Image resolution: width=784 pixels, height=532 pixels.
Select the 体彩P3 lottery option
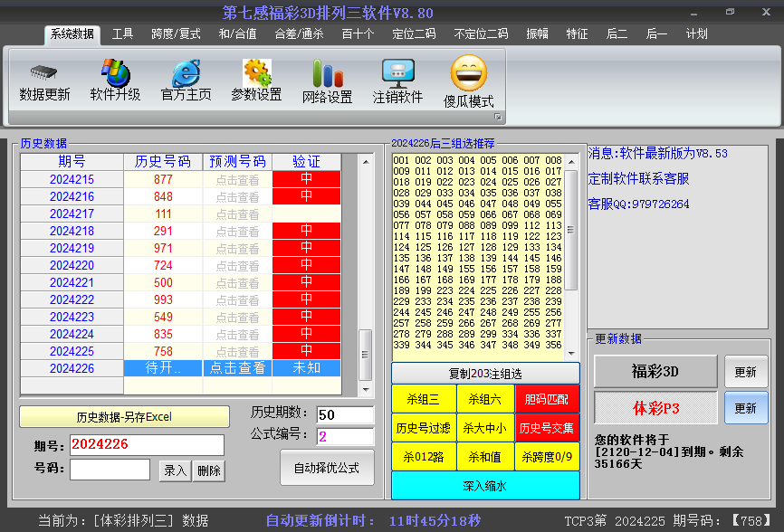(x=655, y=408)
